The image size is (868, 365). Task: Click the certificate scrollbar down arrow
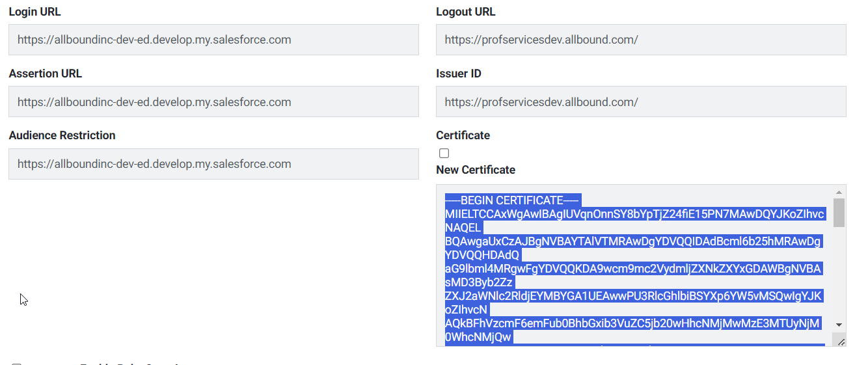tap(839, 325)
